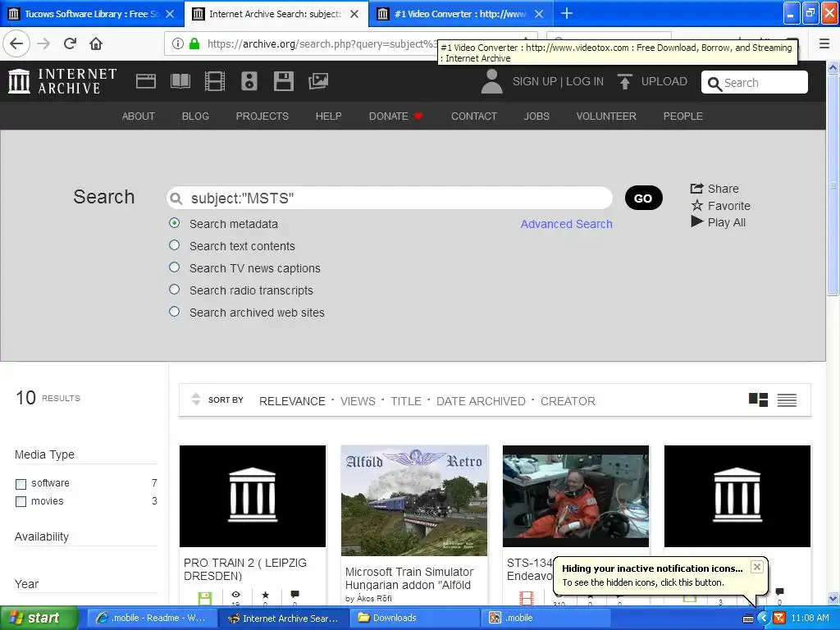Open the PROJECTS menu item
The width and height of the screenshot is (840, 630).
[x=262, y=116]
